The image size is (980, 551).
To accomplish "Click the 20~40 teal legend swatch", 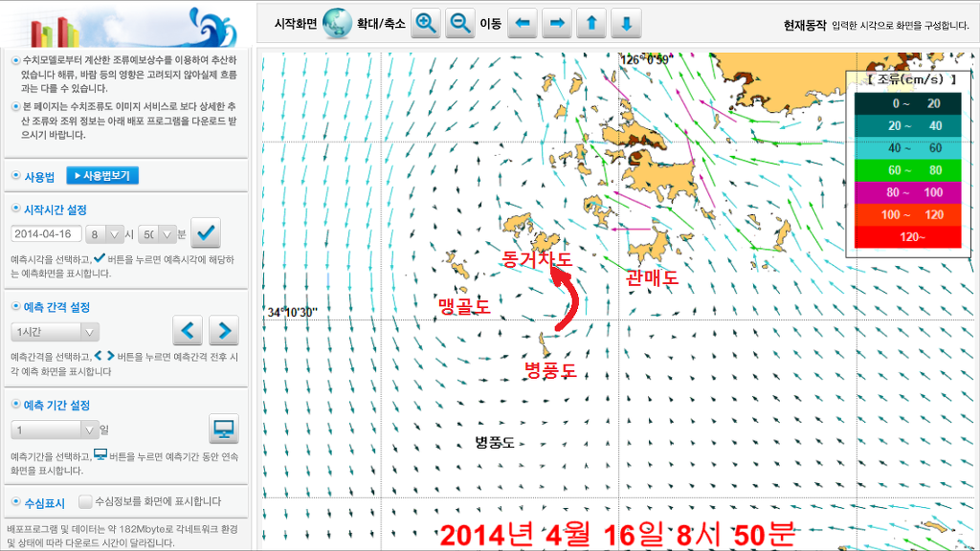I will point(907,125).
